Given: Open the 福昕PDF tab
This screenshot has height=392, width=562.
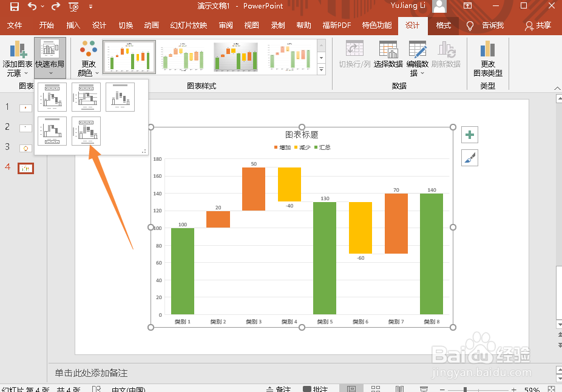Looking at the screenshot, I should (337, 25).
